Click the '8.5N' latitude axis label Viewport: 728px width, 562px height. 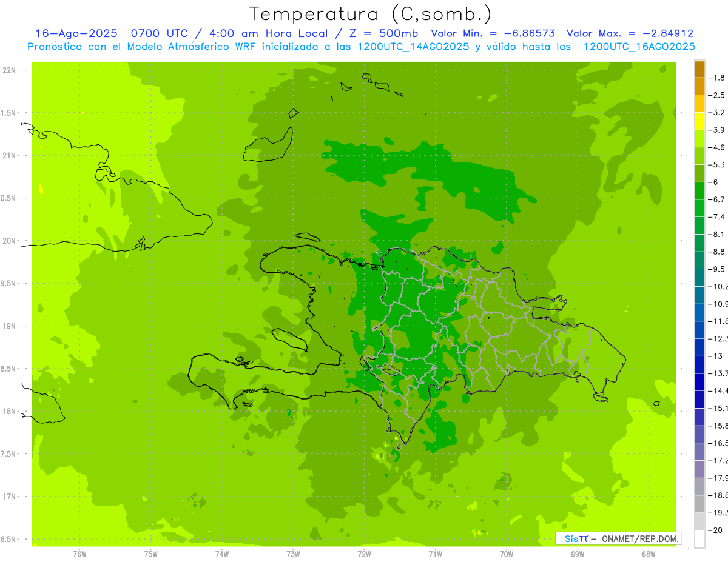pyautogui.click(x=9, y=369)
